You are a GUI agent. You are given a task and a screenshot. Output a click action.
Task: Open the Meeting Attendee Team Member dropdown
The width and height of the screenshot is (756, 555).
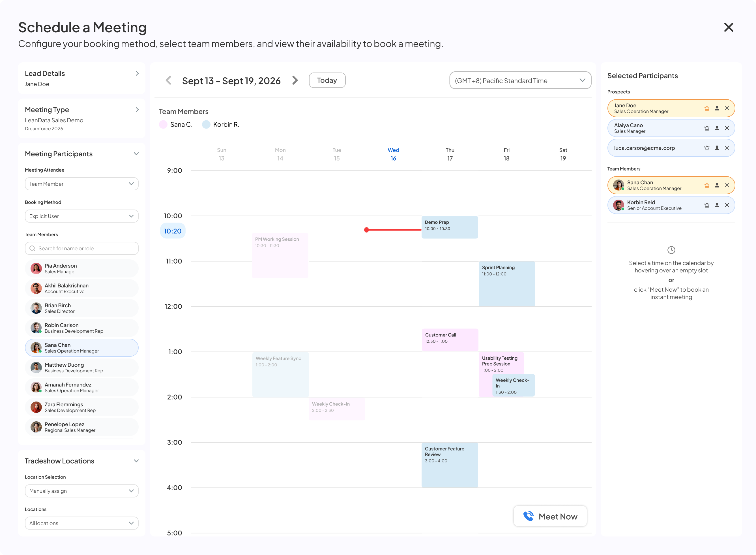[81, 184]
